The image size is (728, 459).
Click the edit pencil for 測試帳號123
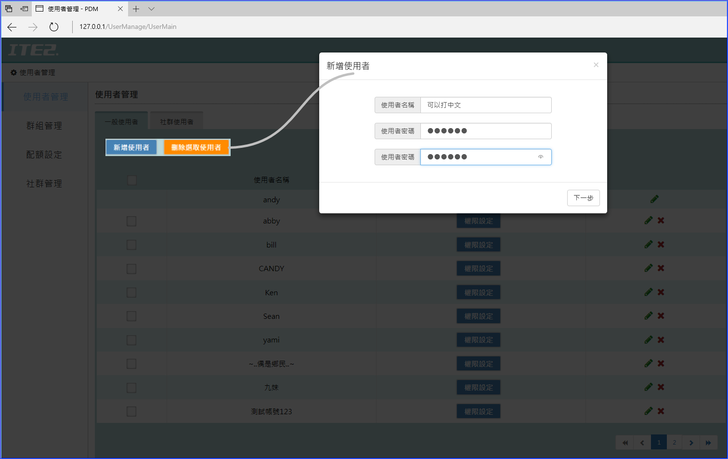click(x=649, y=411)
